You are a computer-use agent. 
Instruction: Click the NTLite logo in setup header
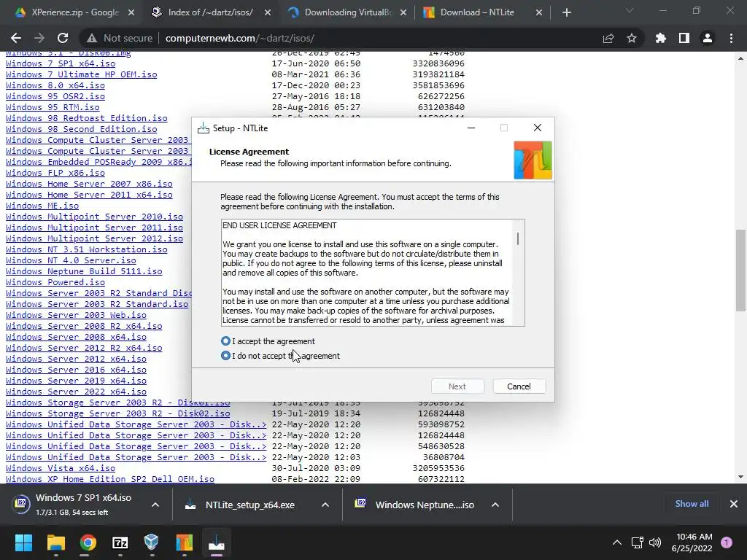533,160
